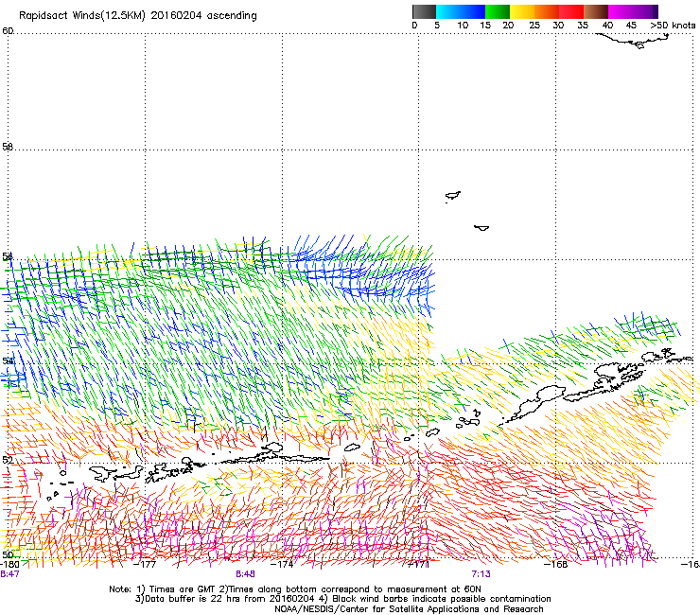Click the legend value "30"
Screen dimensions: 700x615
pos(558,25)
